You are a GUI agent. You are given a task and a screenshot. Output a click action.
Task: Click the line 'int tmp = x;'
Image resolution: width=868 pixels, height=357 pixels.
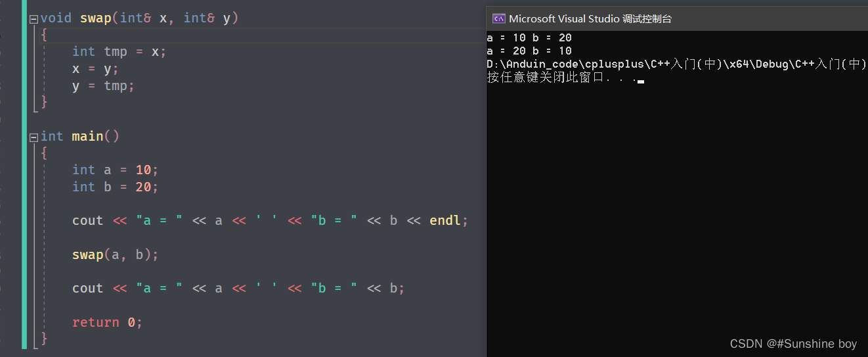coord(119,51)
